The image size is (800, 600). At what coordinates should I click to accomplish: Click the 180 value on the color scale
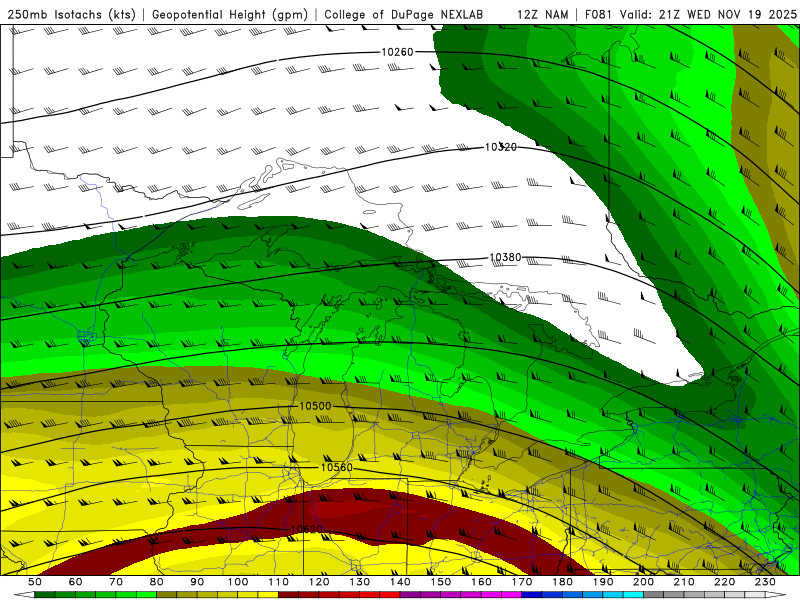[562, 582]
